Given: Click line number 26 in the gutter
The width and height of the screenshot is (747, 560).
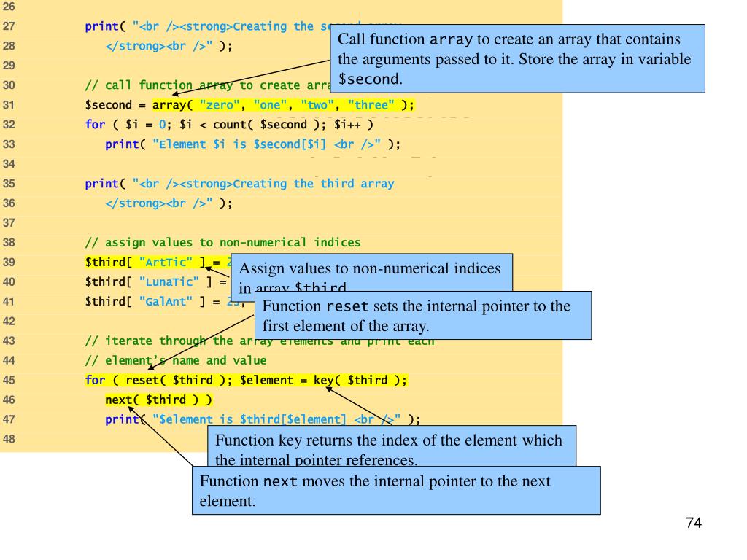Looking at the screenshot, I should [x=9, y=7].
